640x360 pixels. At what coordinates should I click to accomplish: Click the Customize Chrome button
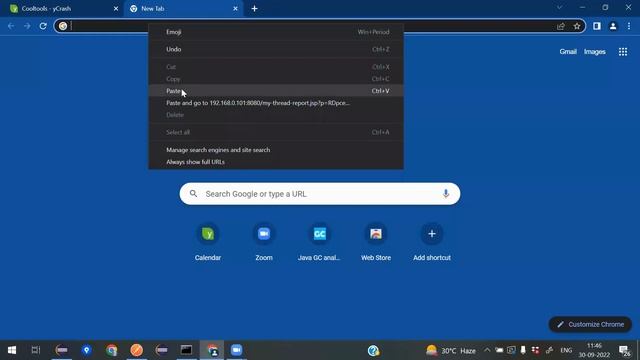tap(591, 324)
